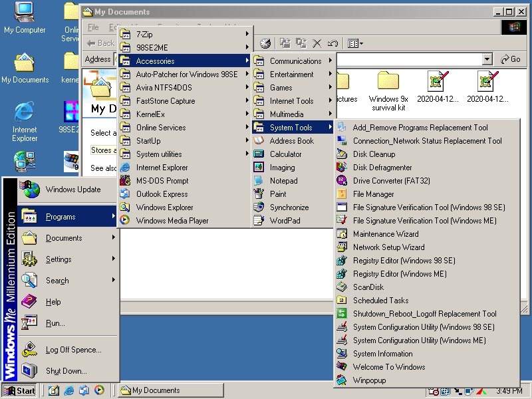The width and height of the screenshot is (532, 399).
Task: Select Help in Start menu
Action: point(67,302)
